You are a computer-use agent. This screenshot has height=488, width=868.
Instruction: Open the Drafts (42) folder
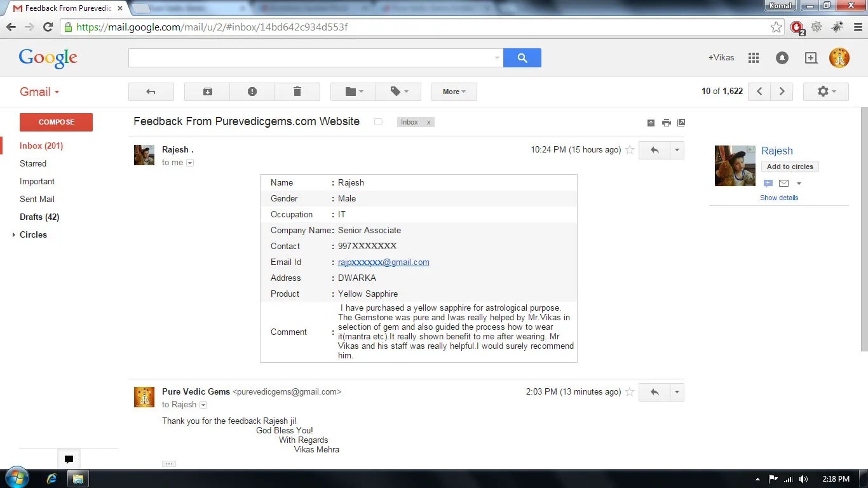tap(39, 217)
